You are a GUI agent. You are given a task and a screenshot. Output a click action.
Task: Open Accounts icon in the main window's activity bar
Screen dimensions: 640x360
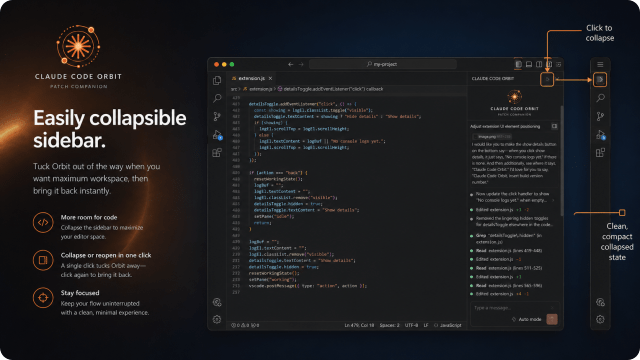pyautogui.click(x=217, y=302)
